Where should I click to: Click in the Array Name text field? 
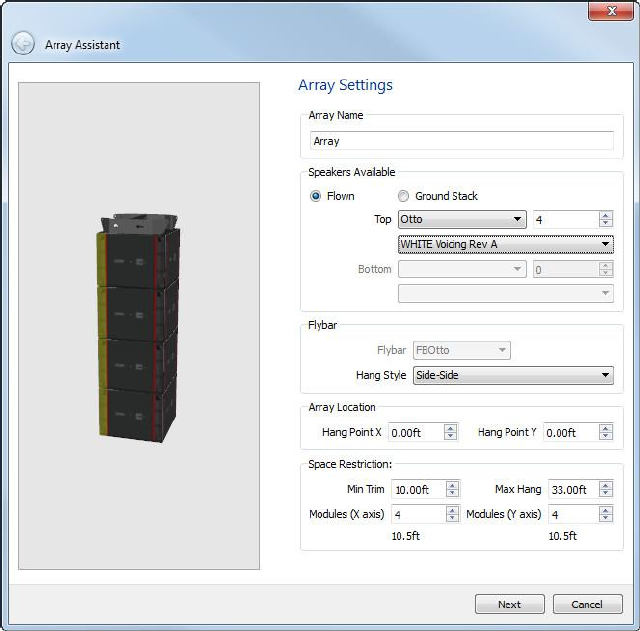[461, 141]
